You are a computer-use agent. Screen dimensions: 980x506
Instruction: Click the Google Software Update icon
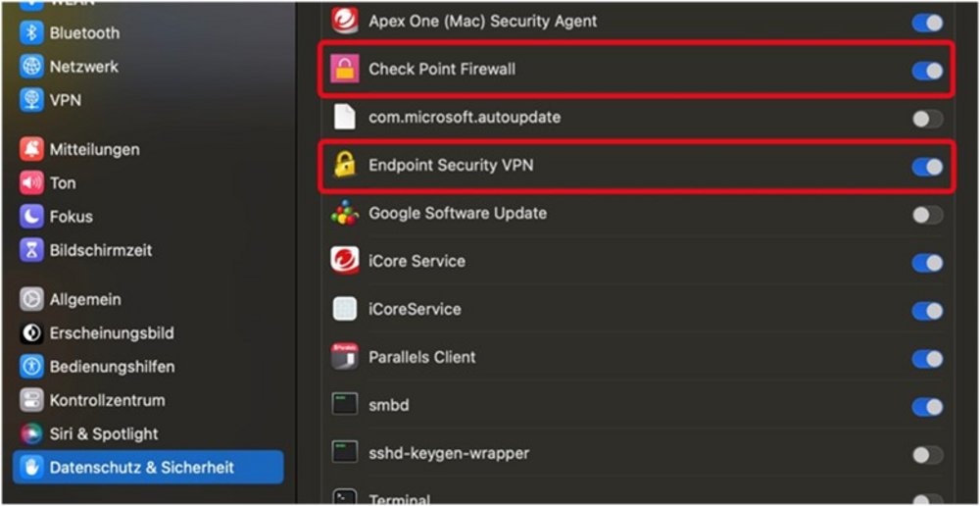pyautogui.click(x=344, y=213)
